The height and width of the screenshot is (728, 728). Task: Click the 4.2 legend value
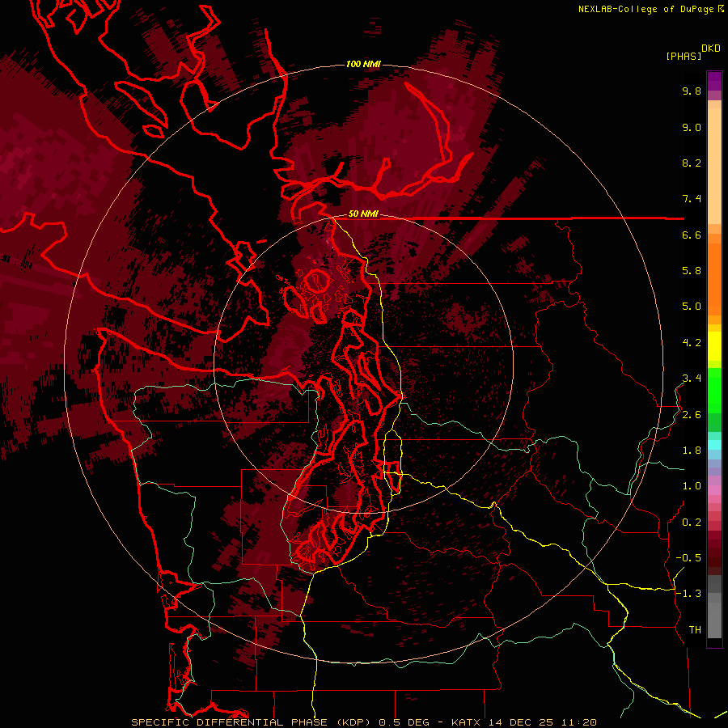[x=692, y=343]
